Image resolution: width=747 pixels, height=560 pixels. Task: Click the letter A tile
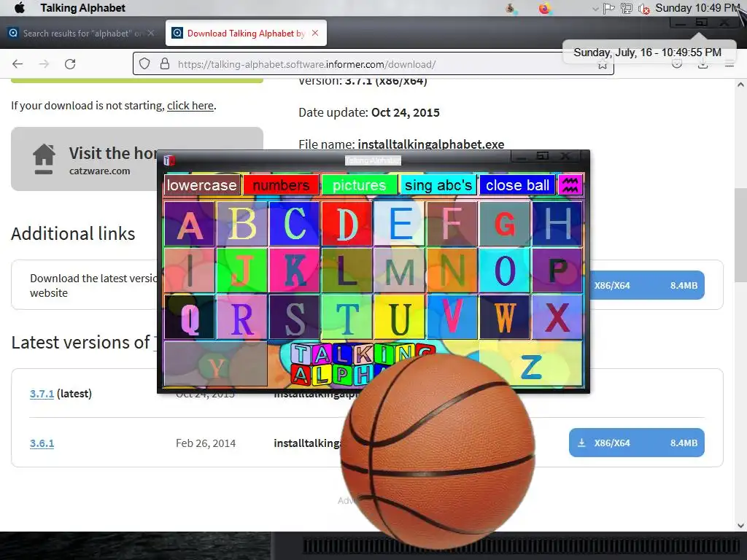[190, 224]
